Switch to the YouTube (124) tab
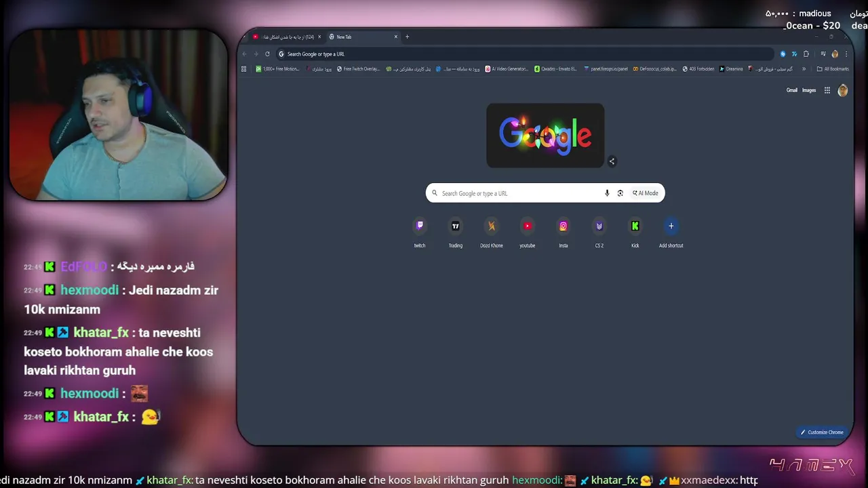Image resolution: width=868 pixels, height=488 pixels. (x=287, y=37)
